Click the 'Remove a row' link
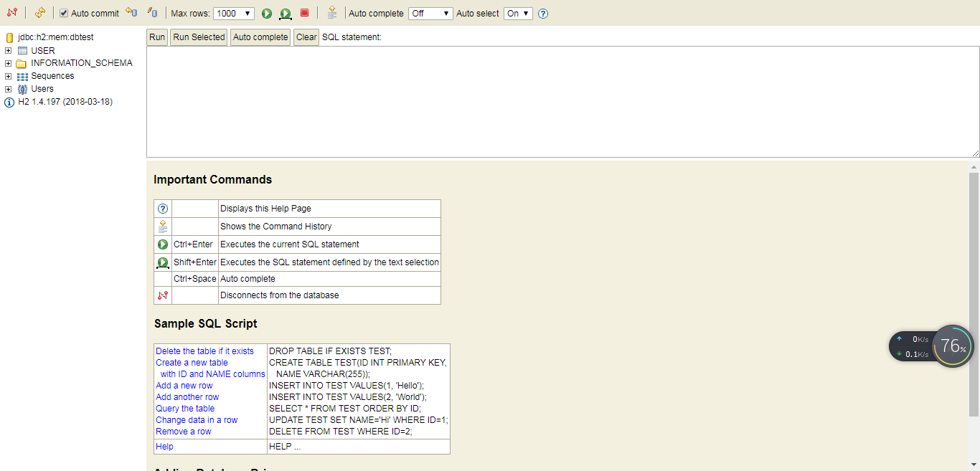Screen dimensions: 980x471 click(184, 432)
